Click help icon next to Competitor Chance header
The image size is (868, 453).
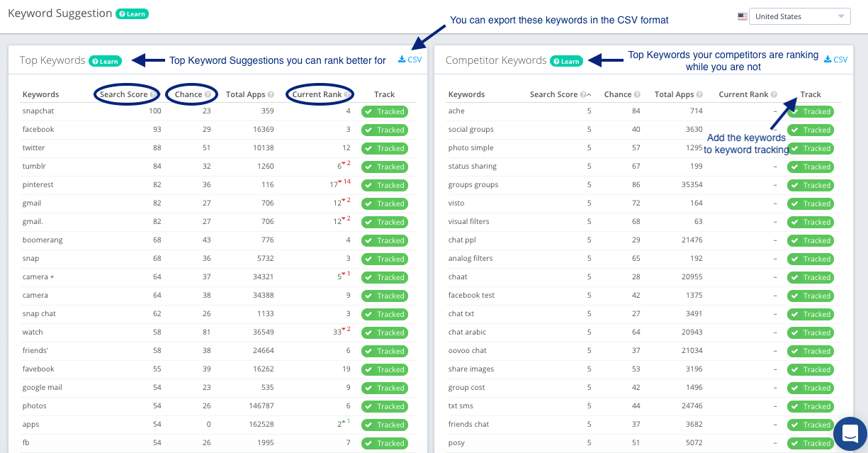pos(637,94)
